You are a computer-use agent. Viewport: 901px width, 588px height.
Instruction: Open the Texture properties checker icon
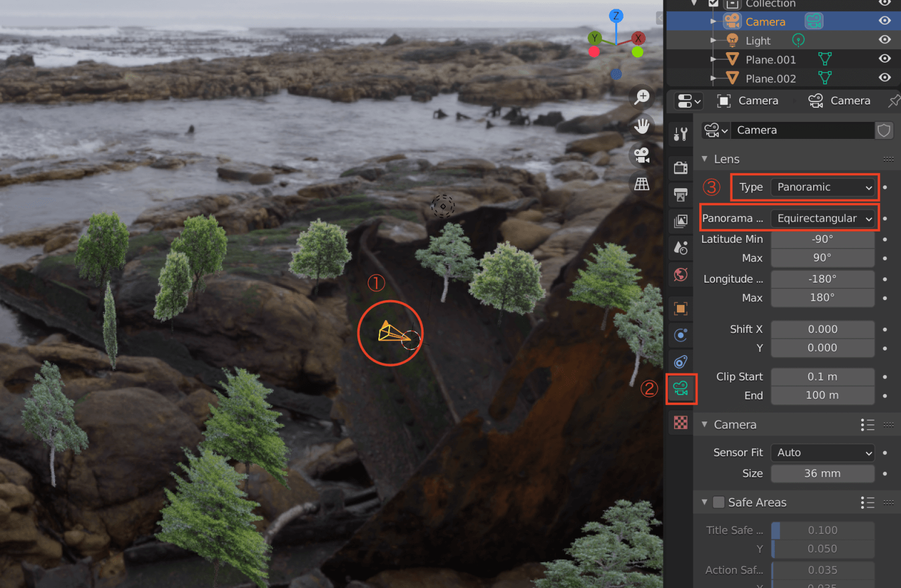tap(680, 423)
